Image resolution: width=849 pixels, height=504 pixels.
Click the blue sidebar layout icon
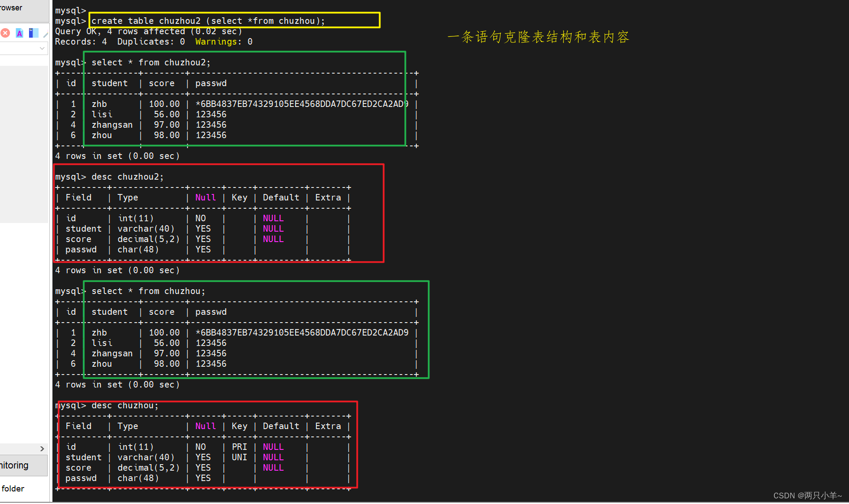tap(33, 33)
